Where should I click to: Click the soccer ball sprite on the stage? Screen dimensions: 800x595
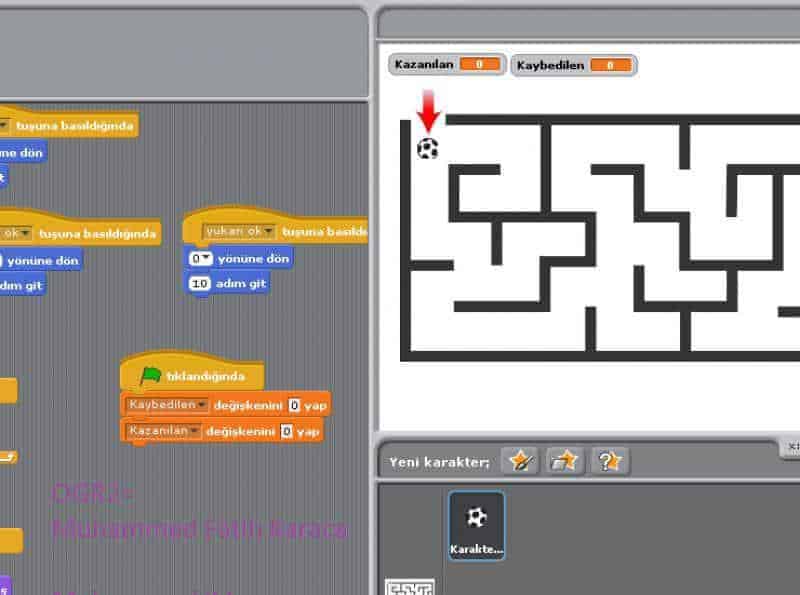point(428,149)
